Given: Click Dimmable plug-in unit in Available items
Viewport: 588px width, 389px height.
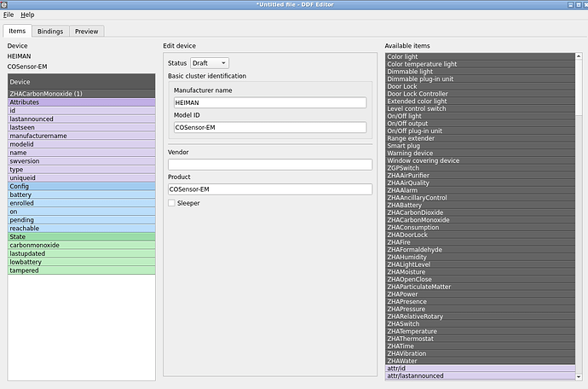Looking at the screenshot, I should click(480, 78).
